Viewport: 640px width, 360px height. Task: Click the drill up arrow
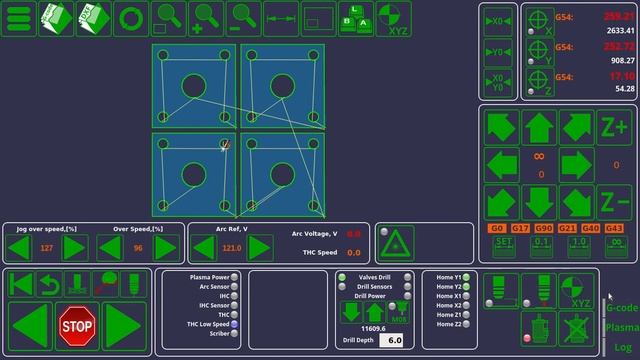pyautogui.click(x=375, y=312)
